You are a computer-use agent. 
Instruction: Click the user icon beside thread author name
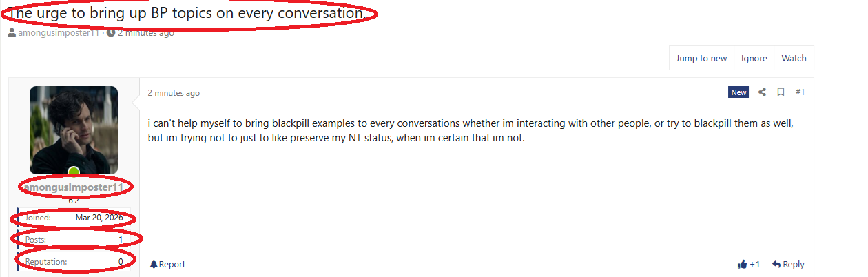tap(12, 32)
